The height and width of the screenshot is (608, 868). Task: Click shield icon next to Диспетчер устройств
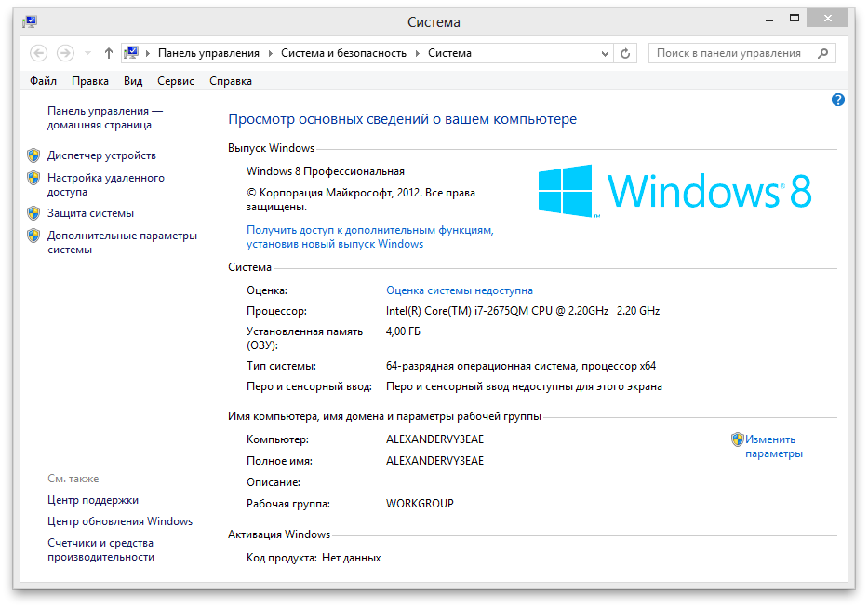coord(33,155)
